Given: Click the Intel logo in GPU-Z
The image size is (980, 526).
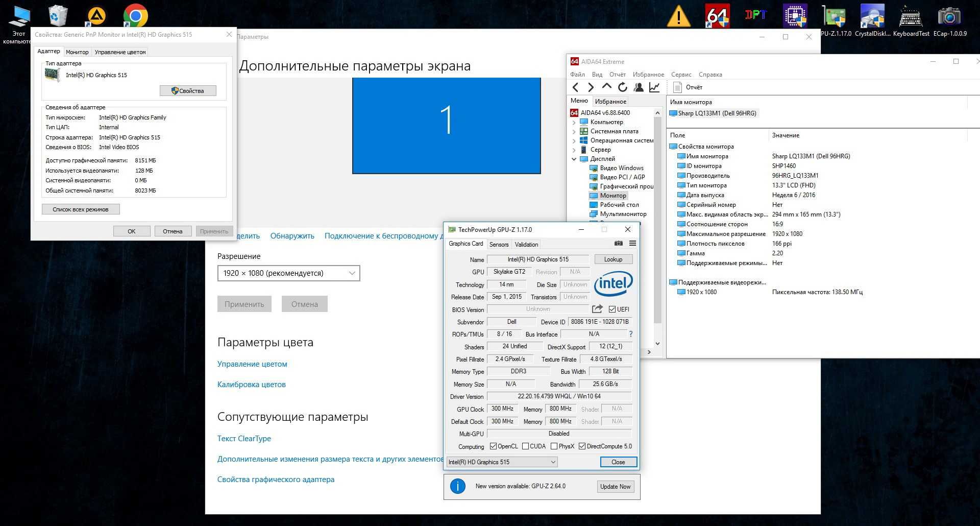Looking at the screenshot, I should pos(613,283).
